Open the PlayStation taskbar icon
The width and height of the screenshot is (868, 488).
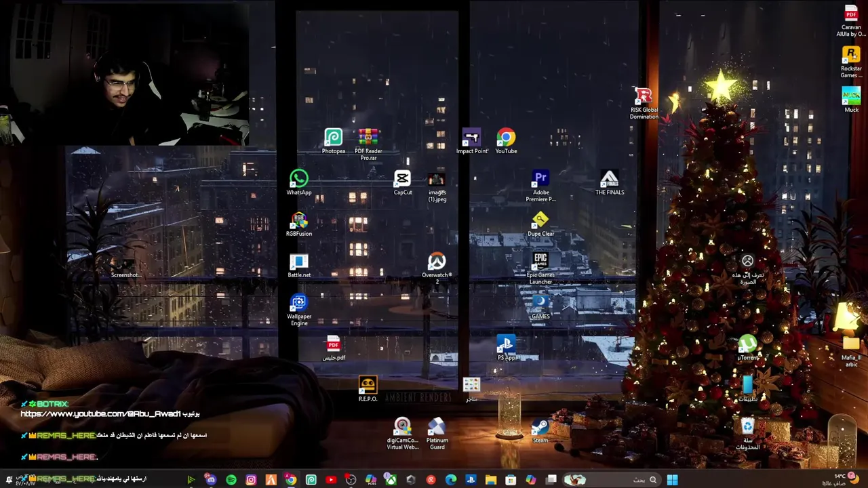pos(471,480)
